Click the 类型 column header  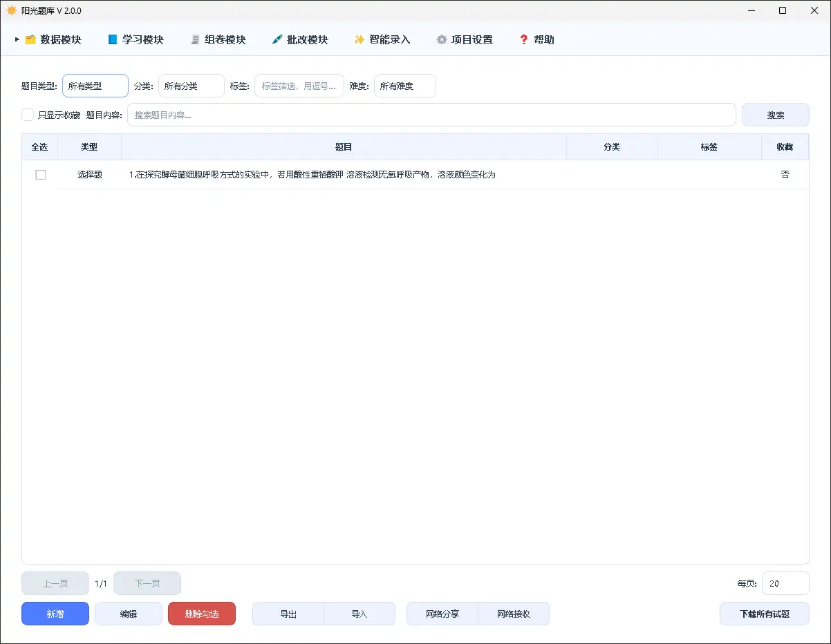click(x=90, y=147)
